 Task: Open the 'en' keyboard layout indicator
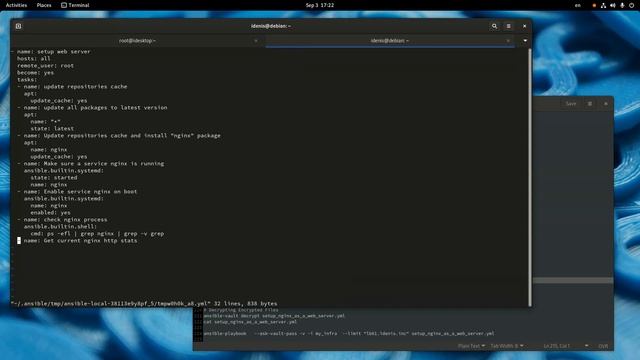point(578,5)
